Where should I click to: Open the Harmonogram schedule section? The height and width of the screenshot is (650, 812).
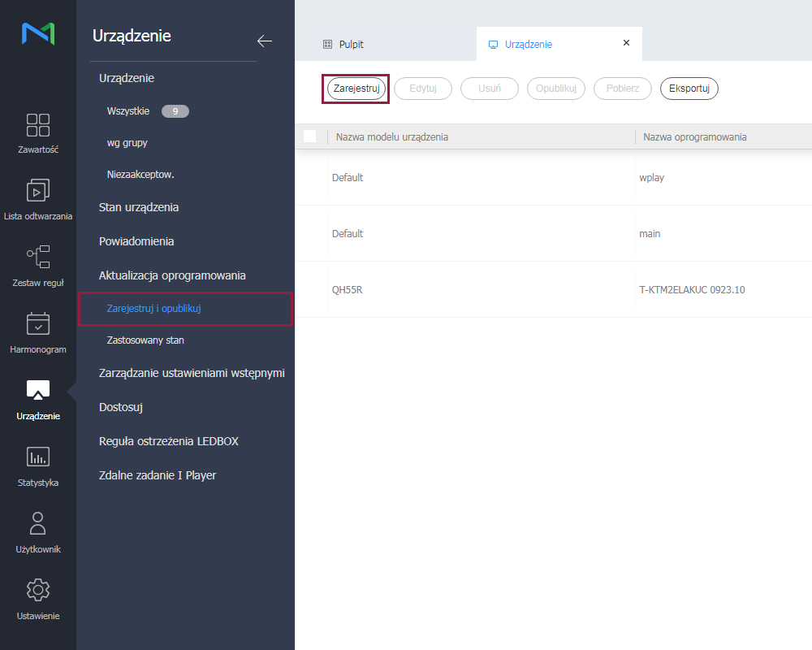pyautogui.click(x=38, y=332)
